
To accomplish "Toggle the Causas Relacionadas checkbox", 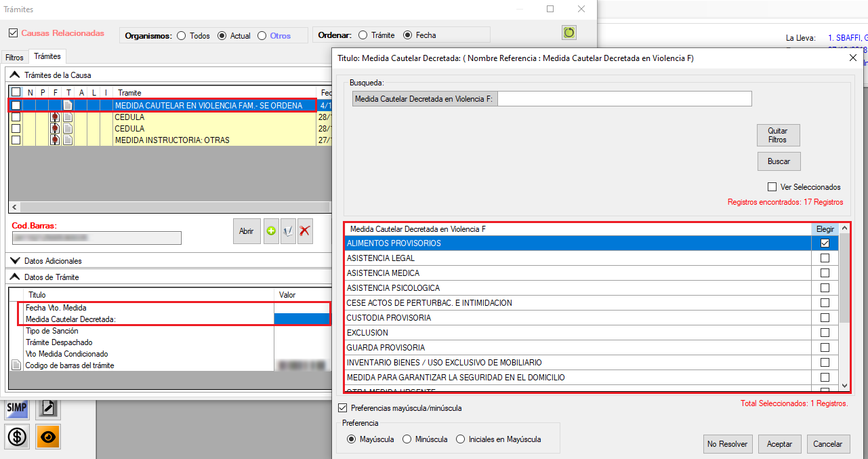I will [x=13, y=33].
